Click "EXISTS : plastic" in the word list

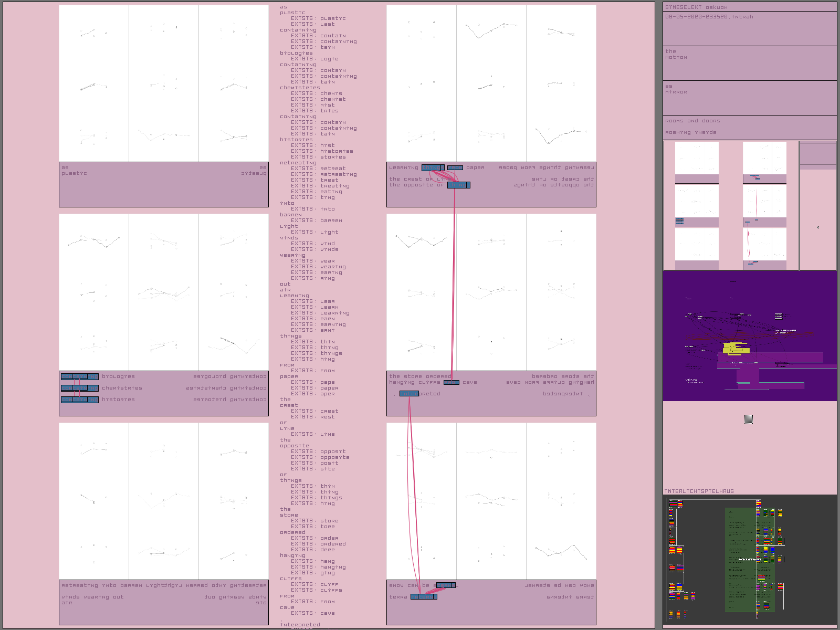click(x=318, y=18)
